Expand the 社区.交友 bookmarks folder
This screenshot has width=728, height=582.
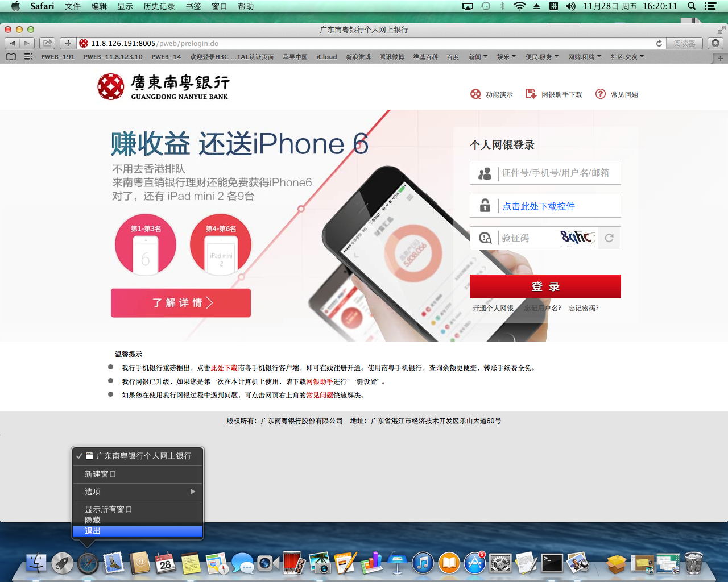click(627, 57)
